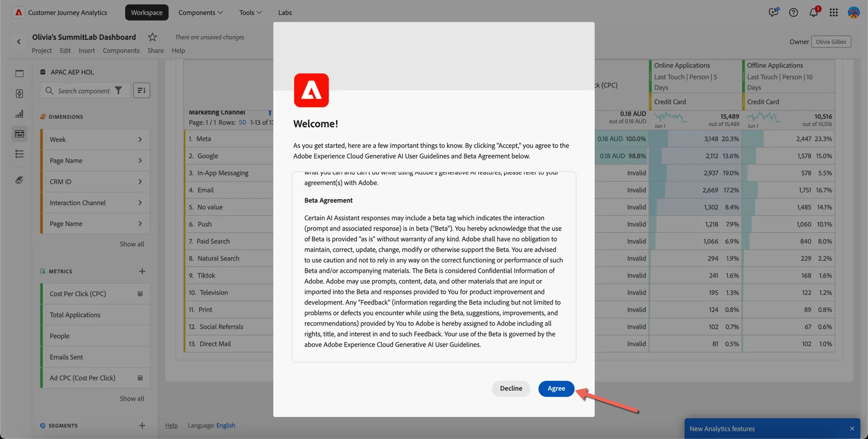Change language via English link
Image resolution: width=868 pixels, height=439 pixels.
coord(226,425)
